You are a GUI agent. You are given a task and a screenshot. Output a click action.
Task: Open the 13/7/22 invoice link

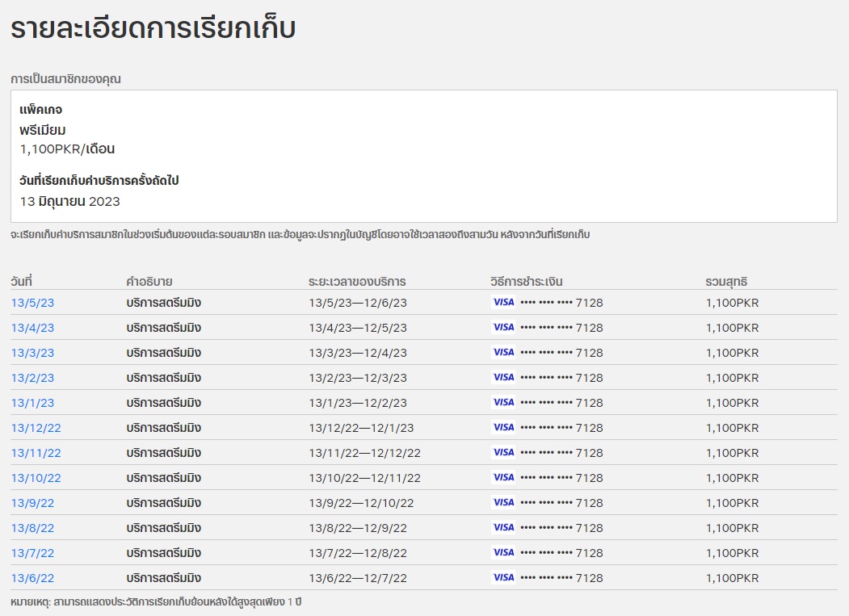pos(32,553)
